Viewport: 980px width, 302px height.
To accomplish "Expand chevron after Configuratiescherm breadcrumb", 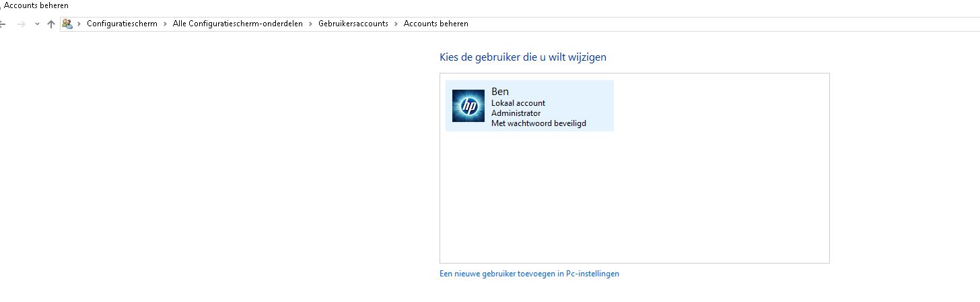I will click(165, 24).
